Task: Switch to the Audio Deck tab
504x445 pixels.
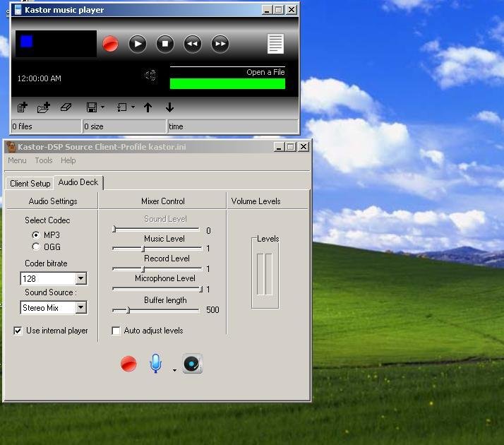Action: (x=78, y=182)
